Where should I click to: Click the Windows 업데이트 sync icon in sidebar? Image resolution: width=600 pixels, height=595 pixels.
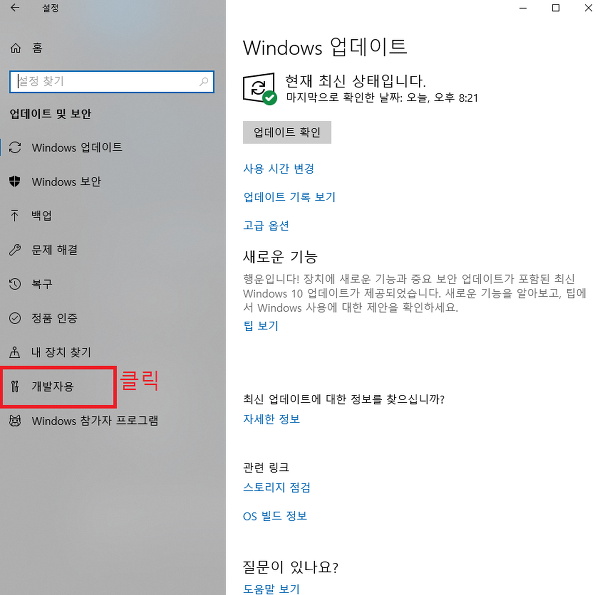pos(15,147)
